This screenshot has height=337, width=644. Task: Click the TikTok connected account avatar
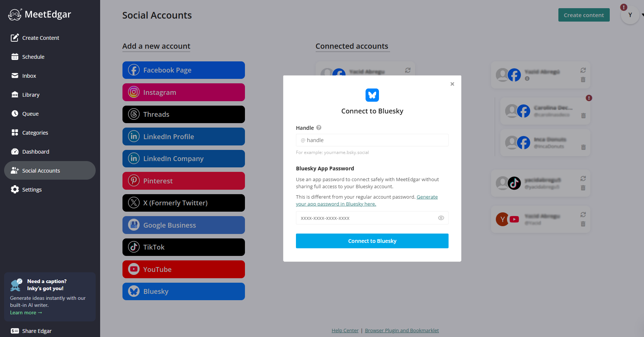508,183
